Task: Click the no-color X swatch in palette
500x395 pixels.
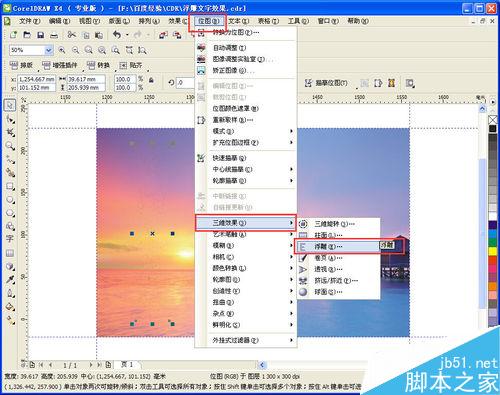Action: pos(492,120)
